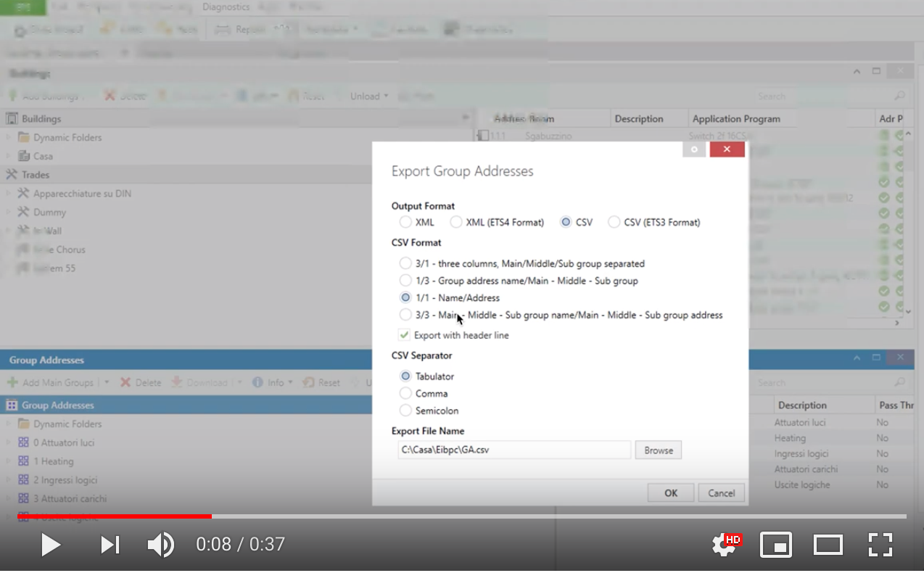The width and height of the screenshot is (924, 573).
Task: Click magnifier in Buildings panel search
Action: pos(899,96)
